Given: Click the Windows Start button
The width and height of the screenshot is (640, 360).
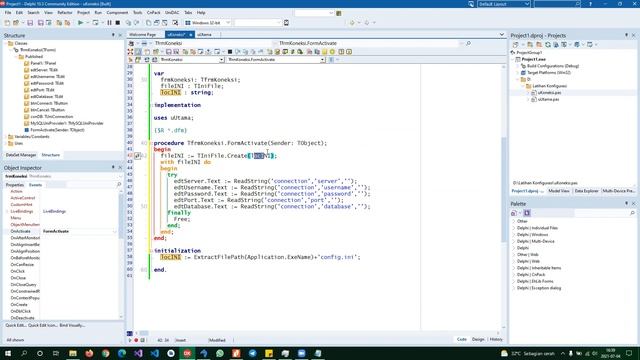Looking at the screenshot, I should [8, 353].
